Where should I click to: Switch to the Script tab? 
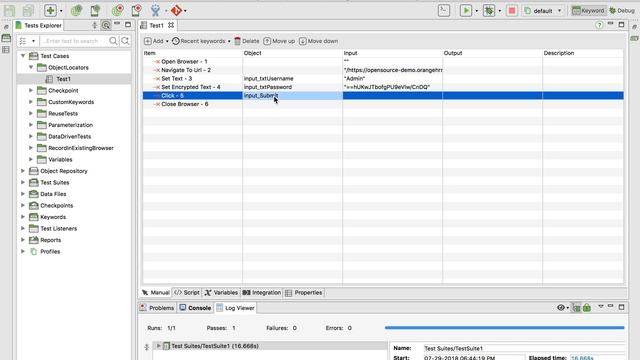(x=187, y=293)
